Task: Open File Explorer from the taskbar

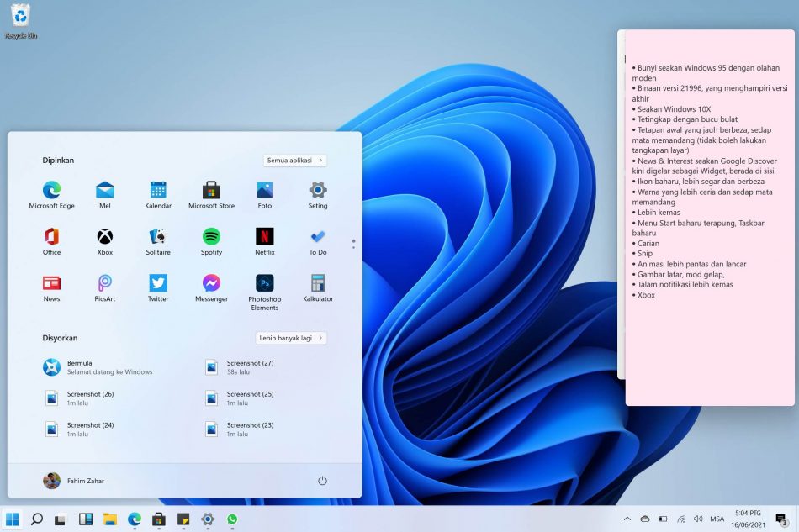Action: point(110,519)
